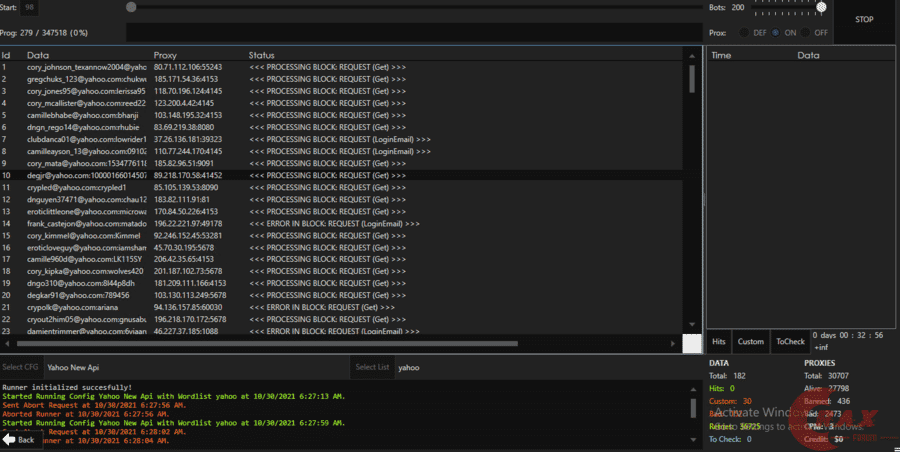
Task: Select row with proxy 201.187.102.73:5678
Action: [x=342, y=271]
